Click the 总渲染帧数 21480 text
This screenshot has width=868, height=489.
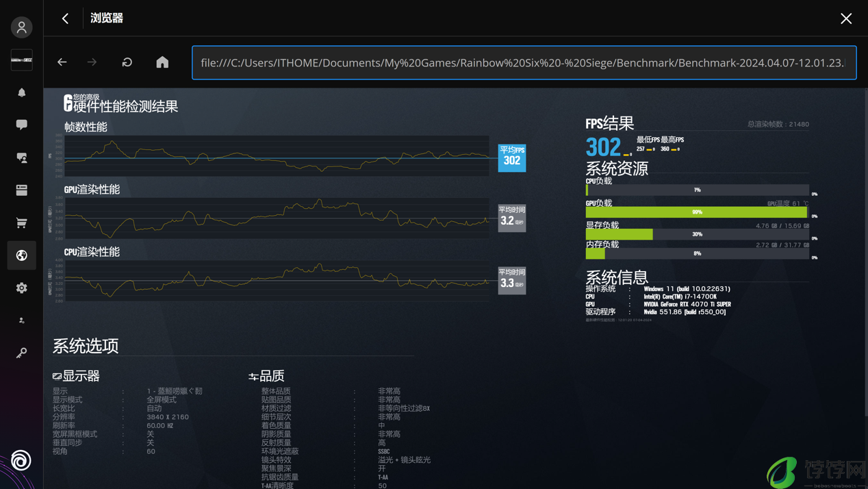coord(778,125)
